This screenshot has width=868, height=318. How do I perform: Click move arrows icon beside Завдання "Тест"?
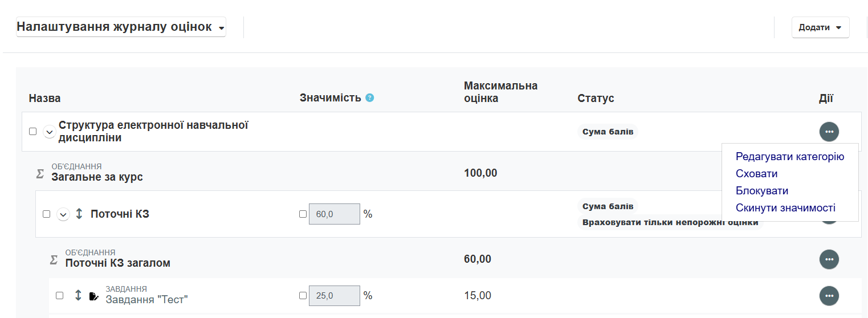click(79, 296)
